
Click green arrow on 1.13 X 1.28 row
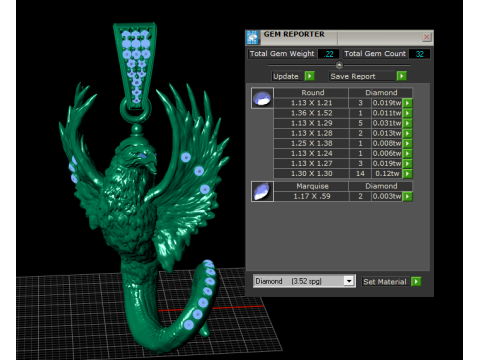pos(407,133)
